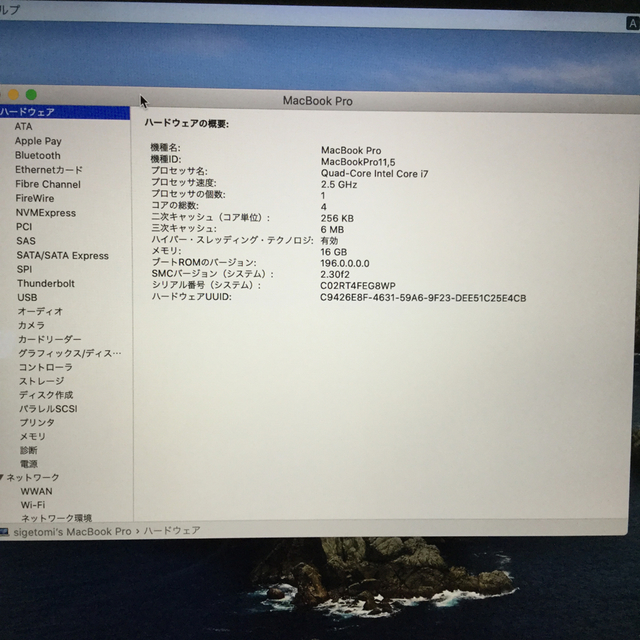The image size is (640, 640).
Task: Click the 6 MB L3 cache value
Action: pos(332,229)
